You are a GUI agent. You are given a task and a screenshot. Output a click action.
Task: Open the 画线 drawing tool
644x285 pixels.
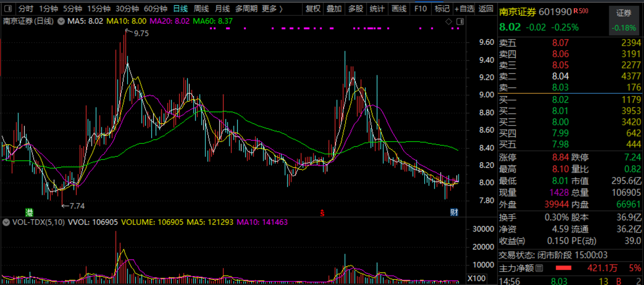(399, 9)
